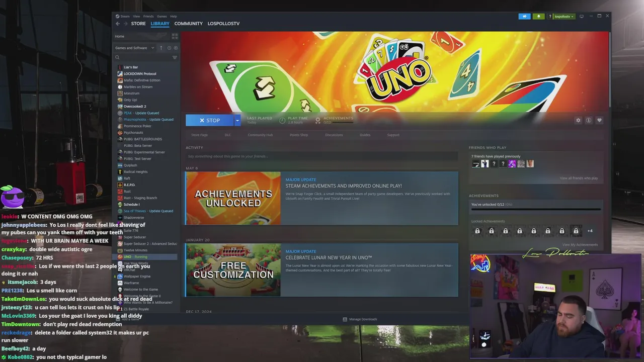Open the dropdown arrow beside STOP
Image resolution: width=644 pixels, height=362 pixels.
click(x=237, y=120)
